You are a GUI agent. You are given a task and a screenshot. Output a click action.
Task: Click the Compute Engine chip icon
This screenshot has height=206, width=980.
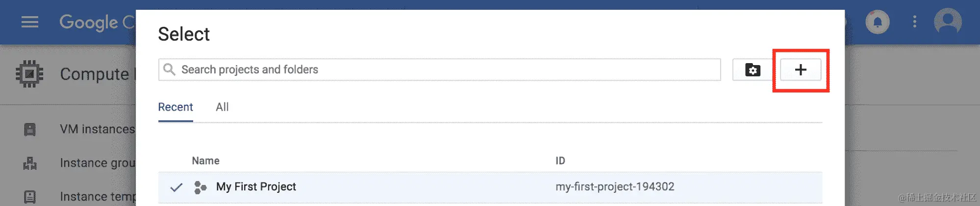29,74
